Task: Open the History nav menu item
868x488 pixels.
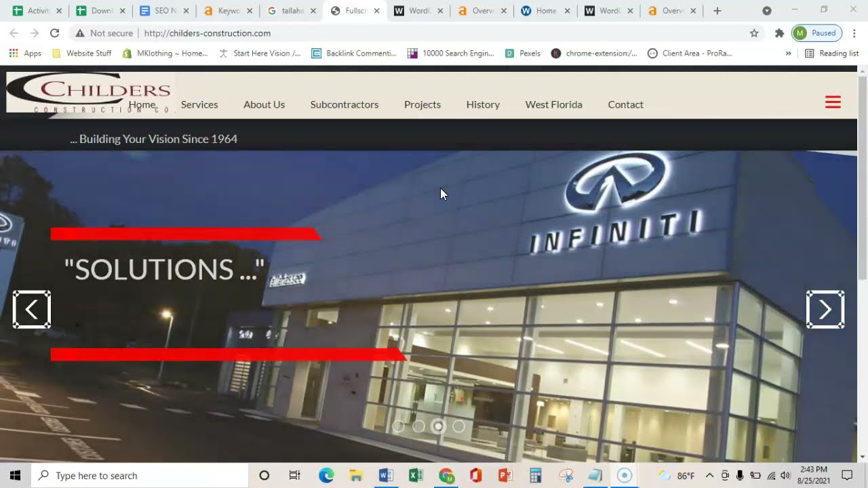Action: (483, 104)
